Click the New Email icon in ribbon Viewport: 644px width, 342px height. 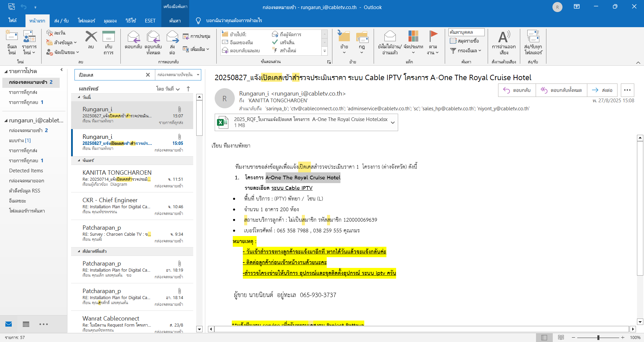(12, 37)
